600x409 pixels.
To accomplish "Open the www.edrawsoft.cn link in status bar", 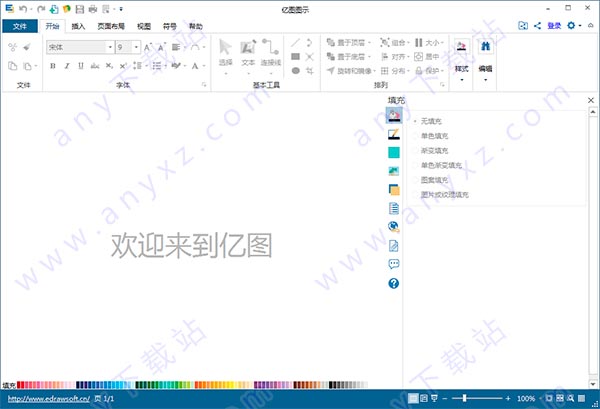I will 49,399.
